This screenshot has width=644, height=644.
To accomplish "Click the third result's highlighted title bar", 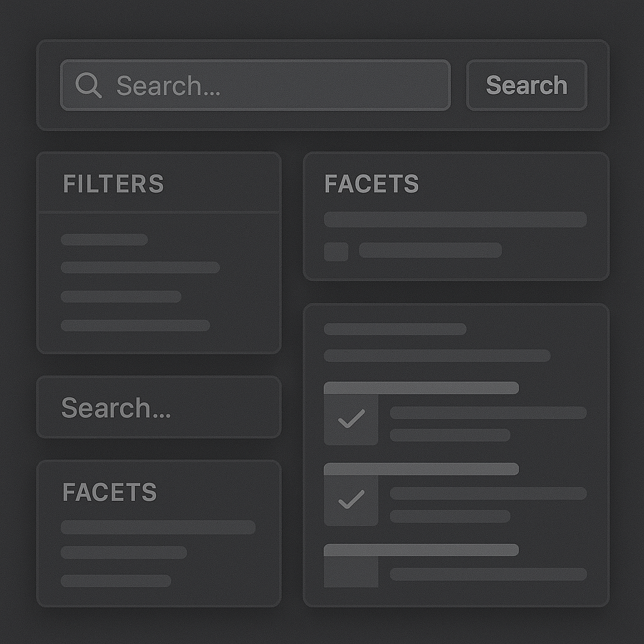I will (421, 550).
